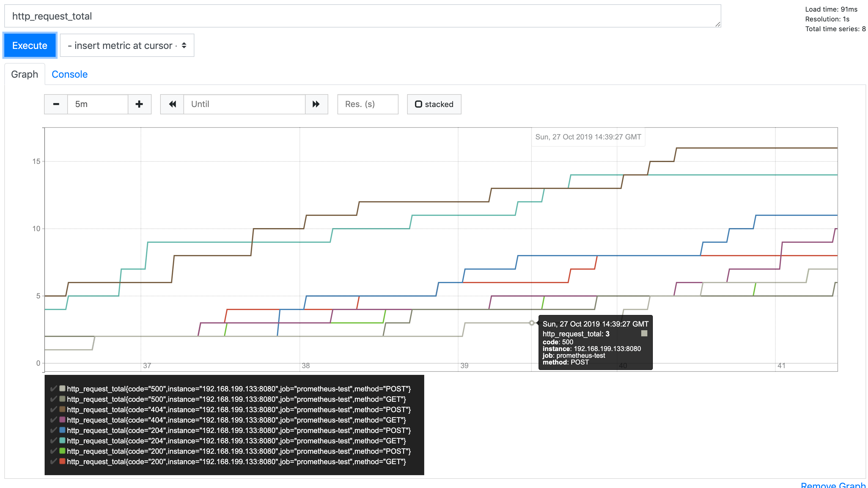Toggle checkmark for code 500 POST series

(53, 389)
